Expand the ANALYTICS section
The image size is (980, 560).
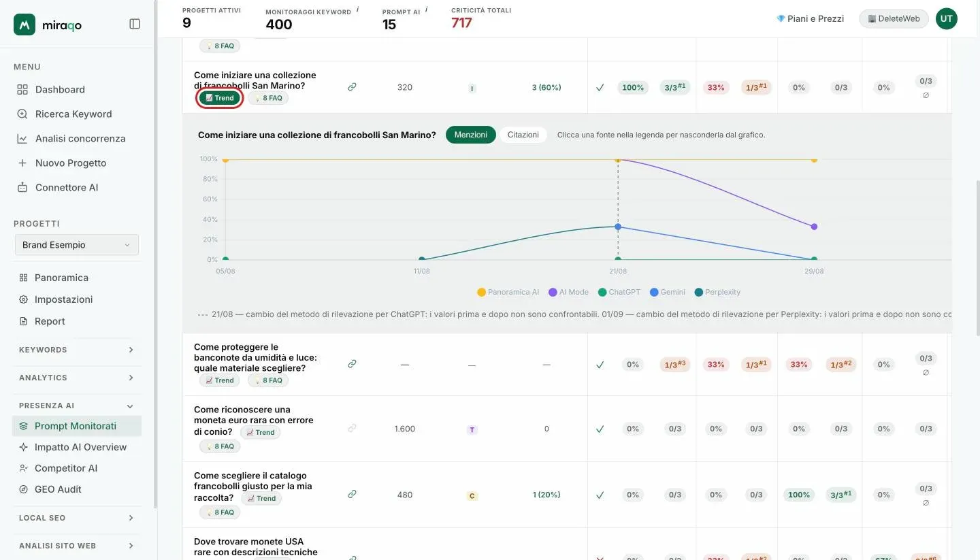(x=77, y=378)
